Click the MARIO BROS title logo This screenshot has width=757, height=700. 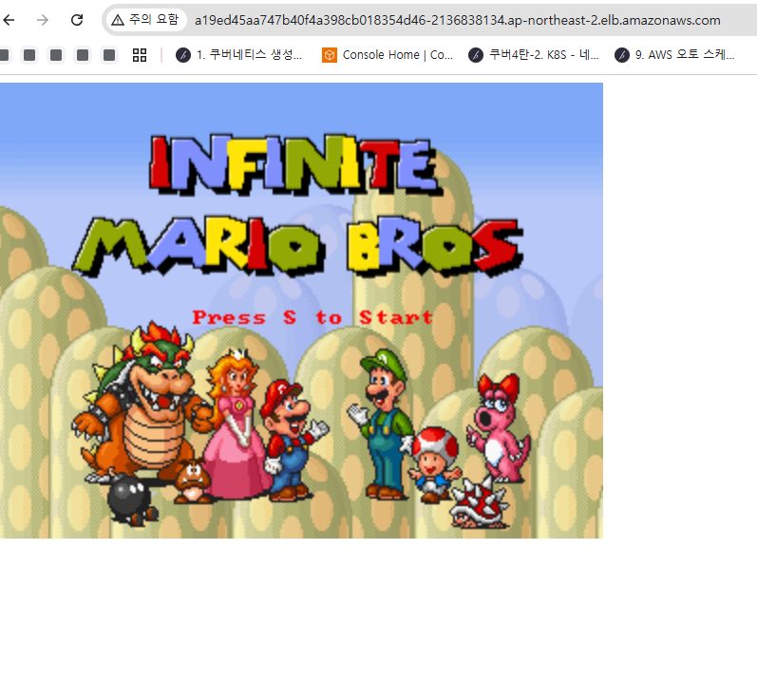298,246
